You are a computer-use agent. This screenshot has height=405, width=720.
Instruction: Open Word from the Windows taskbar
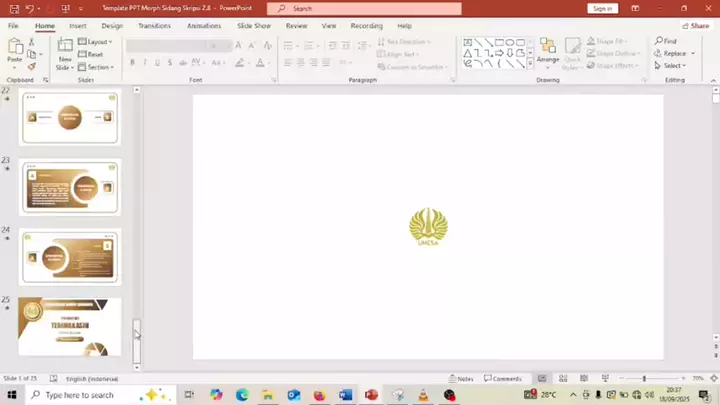click(345, 395)
